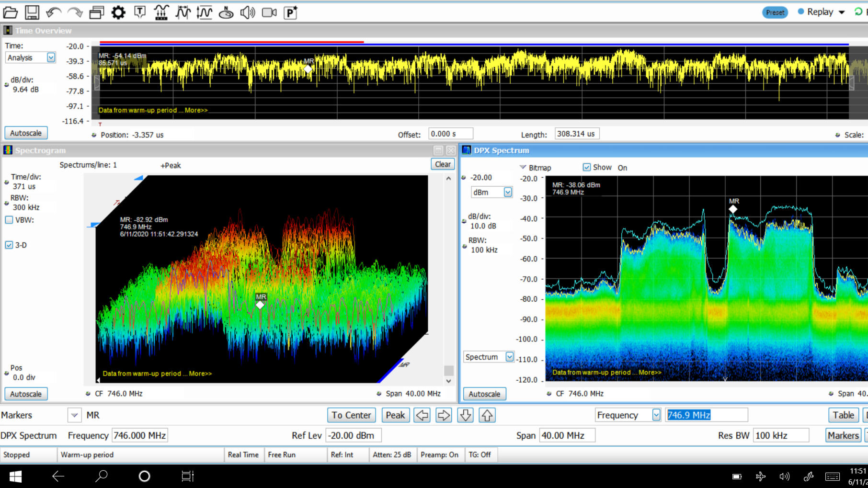The height and width of the screenshot is (488, 868).
Task: Click the To Center button
Action: tap(351, 415)
